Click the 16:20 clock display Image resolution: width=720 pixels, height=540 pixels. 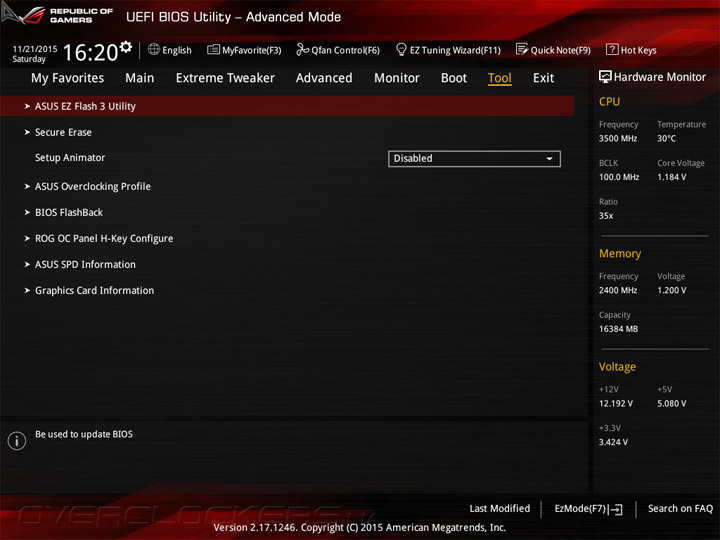[90, 52]
